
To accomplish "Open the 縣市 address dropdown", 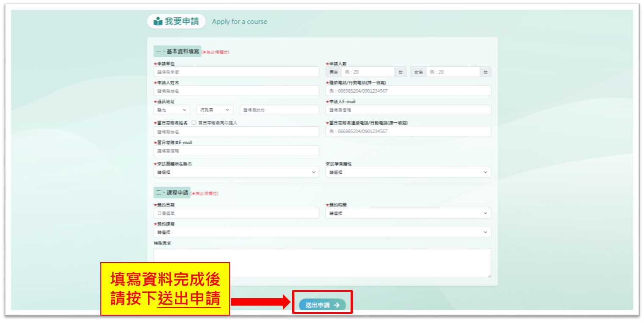I will [x=172, y=110].
